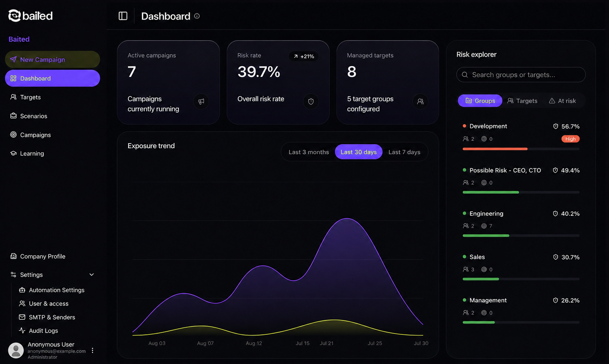Open the Development group row

(521, 137)
